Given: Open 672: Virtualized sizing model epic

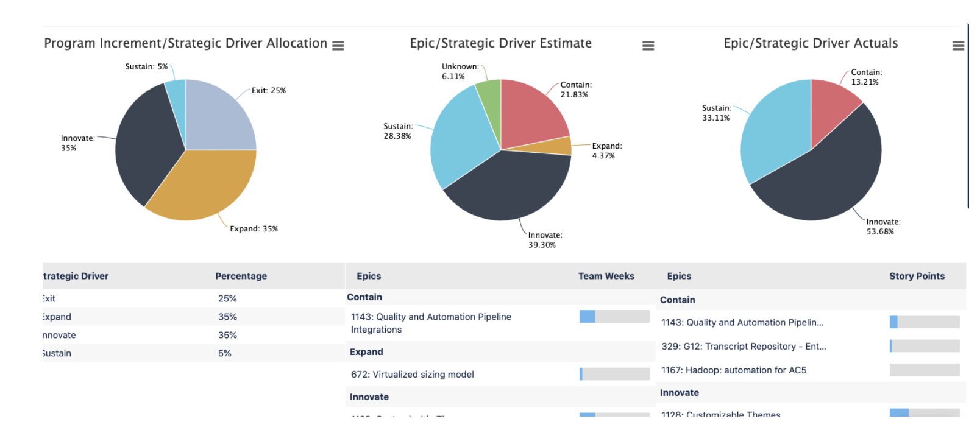Looking at the screenshot, I should pos(412,375).
